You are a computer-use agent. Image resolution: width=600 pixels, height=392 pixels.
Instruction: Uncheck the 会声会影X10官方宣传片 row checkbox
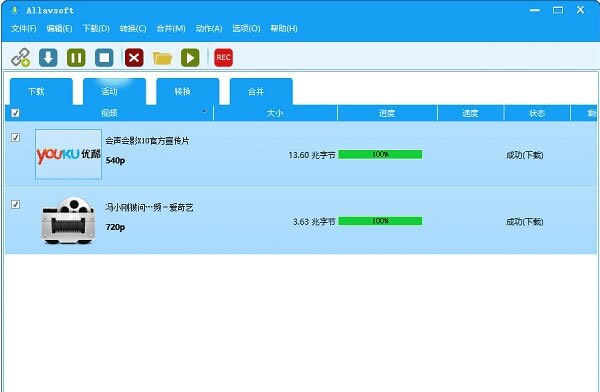[15, 137]
